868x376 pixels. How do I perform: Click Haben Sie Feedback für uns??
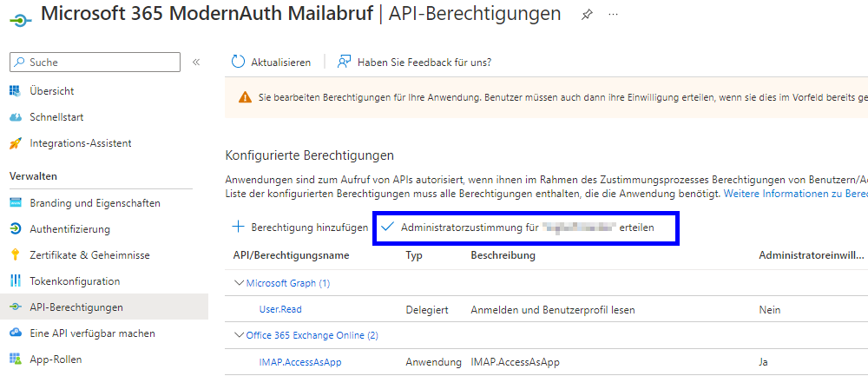[415, 62]
